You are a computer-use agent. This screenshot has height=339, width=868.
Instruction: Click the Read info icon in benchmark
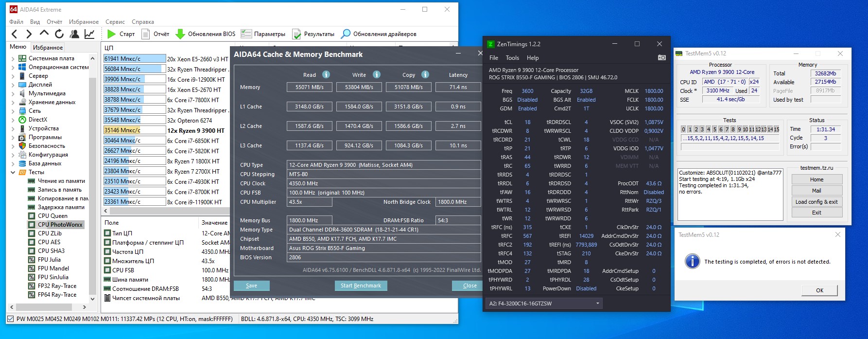pos(326,74)
